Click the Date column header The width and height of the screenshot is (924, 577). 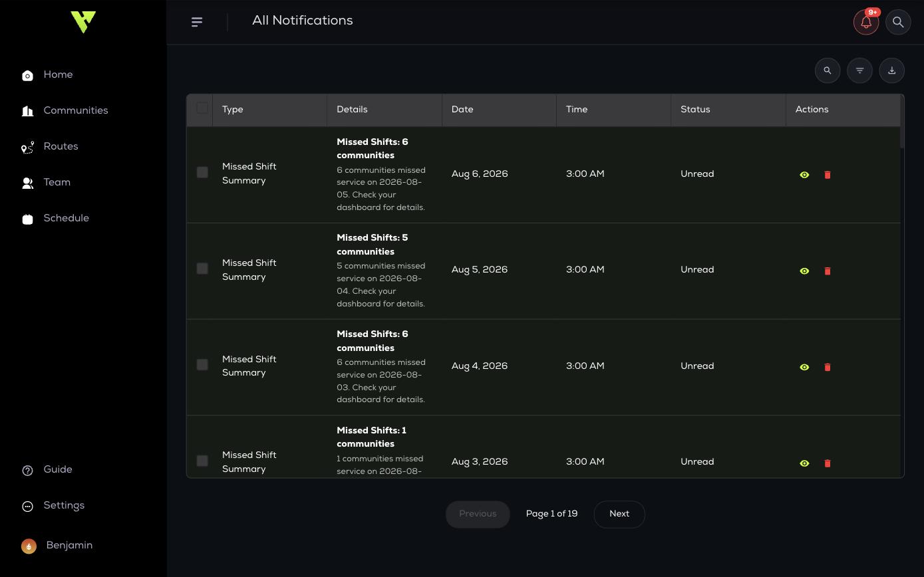point(499,110)
